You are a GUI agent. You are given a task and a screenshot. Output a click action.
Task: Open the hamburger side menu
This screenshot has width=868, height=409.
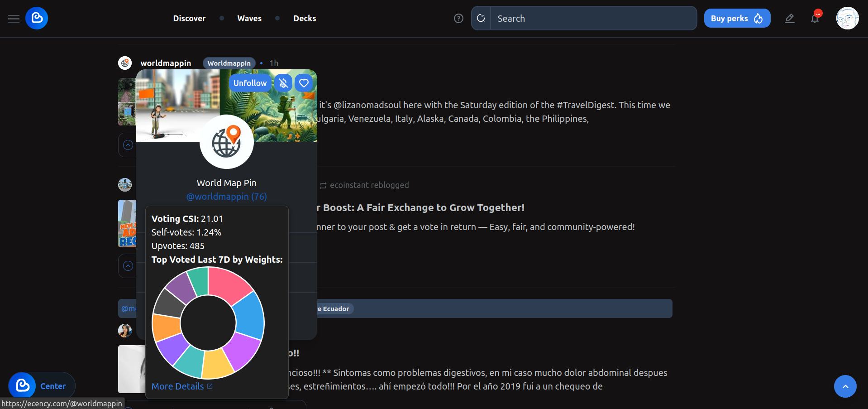pos(14,19)
